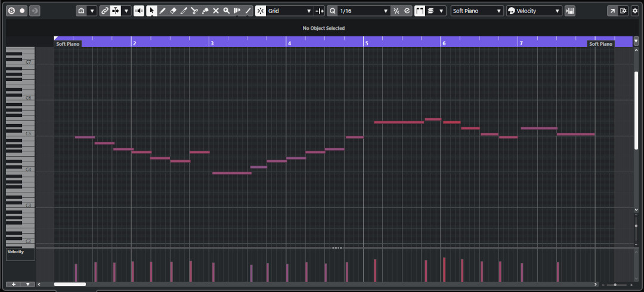This screenshot has height=292, width=644.
Task: Click the Quantize Q apply button
Action: tap(332, 11)
